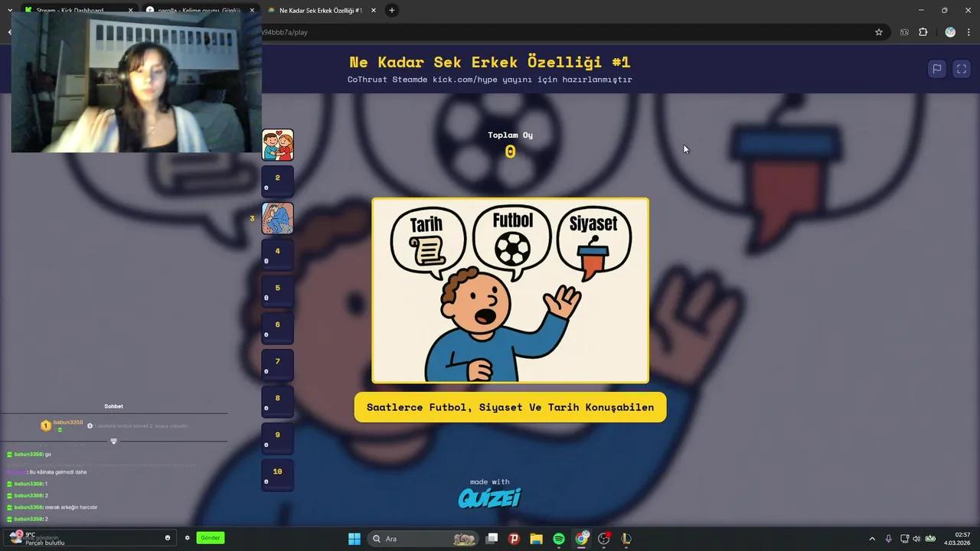The width and height of the screenshot is (980, 551).
Task: Send the chat message with Gönder
Action: (x=211, y=538)
